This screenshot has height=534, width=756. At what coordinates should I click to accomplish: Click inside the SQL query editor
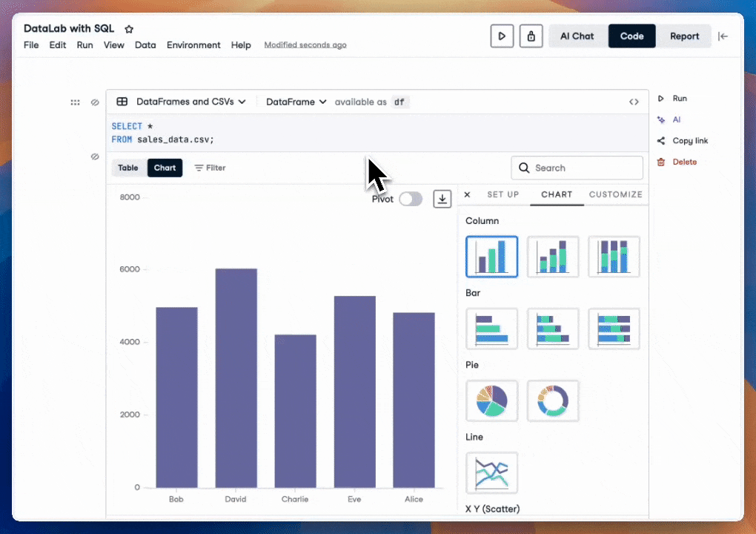pos(377,133)
